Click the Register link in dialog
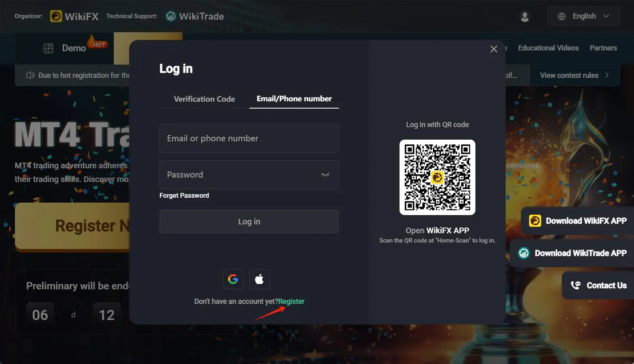 tap(291, 301)
